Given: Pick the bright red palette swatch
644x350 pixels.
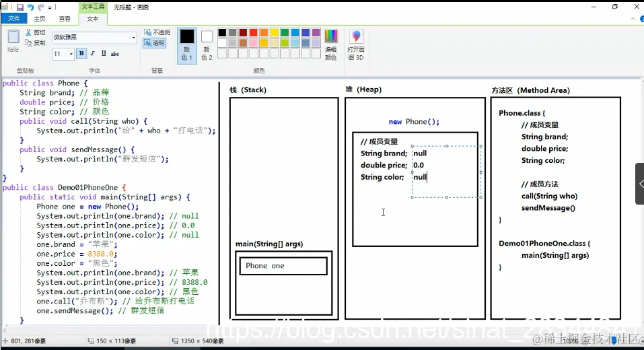Looking at the screenshot, I should point(254,32).
